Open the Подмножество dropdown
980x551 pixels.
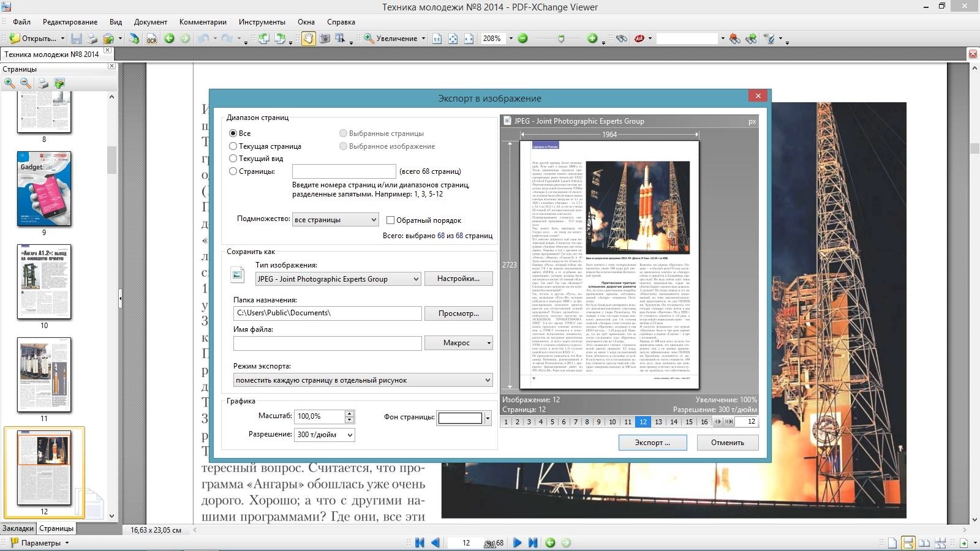tap(335, 219)
